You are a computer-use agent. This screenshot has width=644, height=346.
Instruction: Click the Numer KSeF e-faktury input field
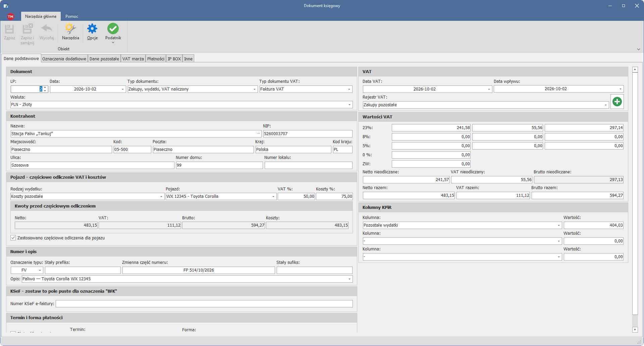(204, 304)
